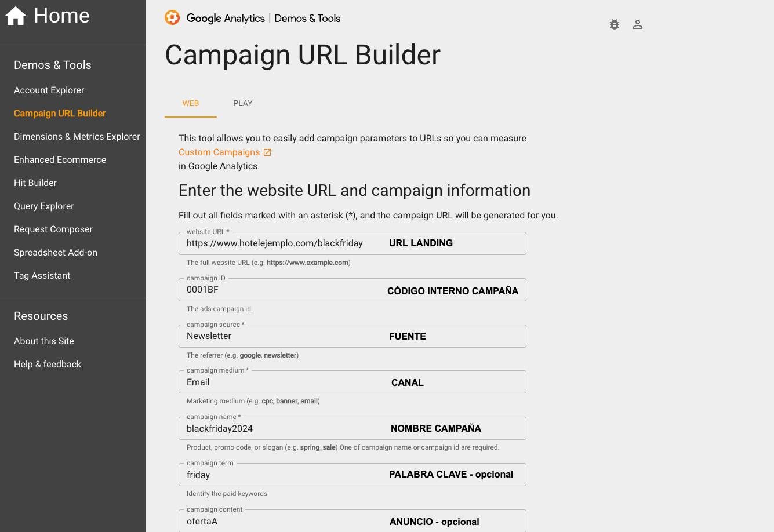Open the Hit Builder tool
This screenshot has width=774, height=532.
tap(35, 183)
